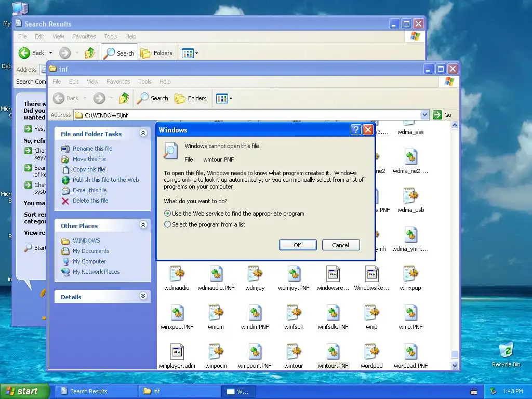Click 'Copy this file' link
Screen dimensions: 532x399
coord(89,169)
